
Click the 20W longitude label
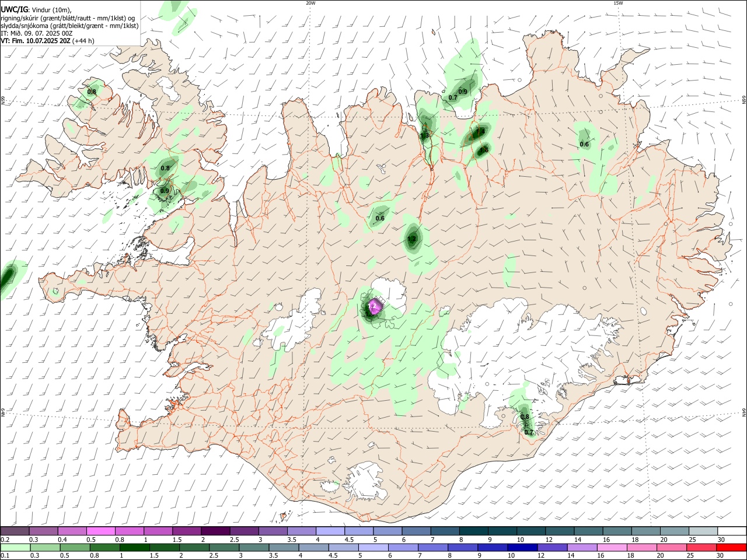[x=310, y=3]
